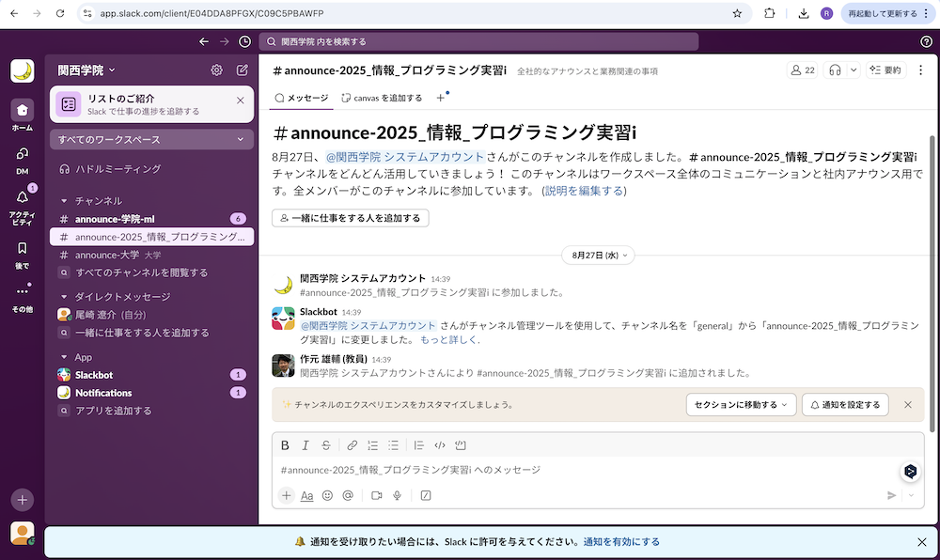Click the 通知を有効にする link
This screenshot has width=940, height=560.
pyautogui.click(x=623, y=541)
